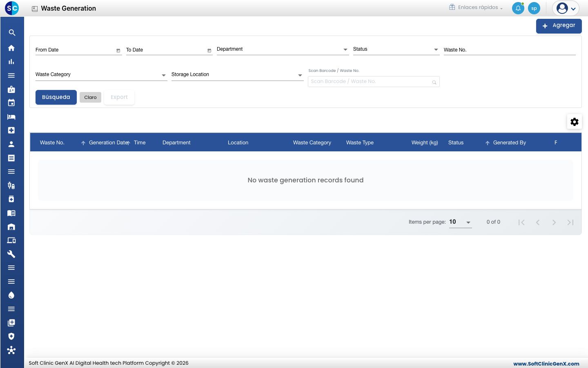The image size is (588, 368).
Task: Open the bar chart dashboard icon
Action: (11, 62)
